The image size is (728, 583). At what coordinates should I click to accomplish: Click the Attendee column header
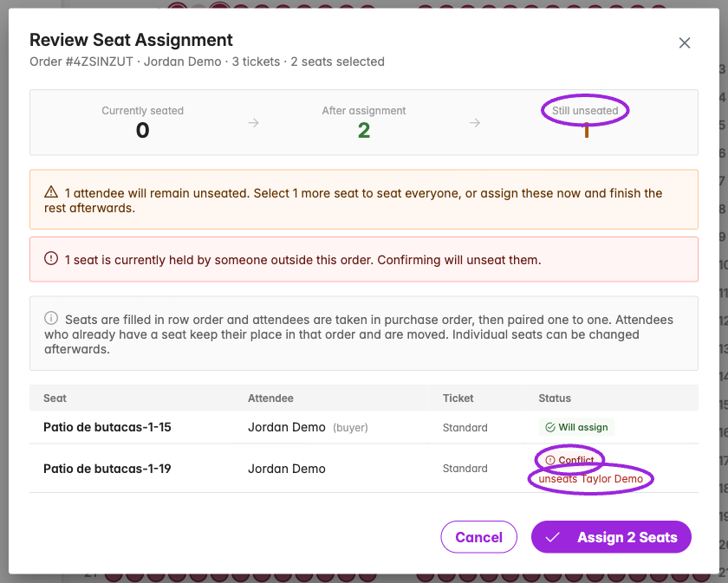[270, 398]
